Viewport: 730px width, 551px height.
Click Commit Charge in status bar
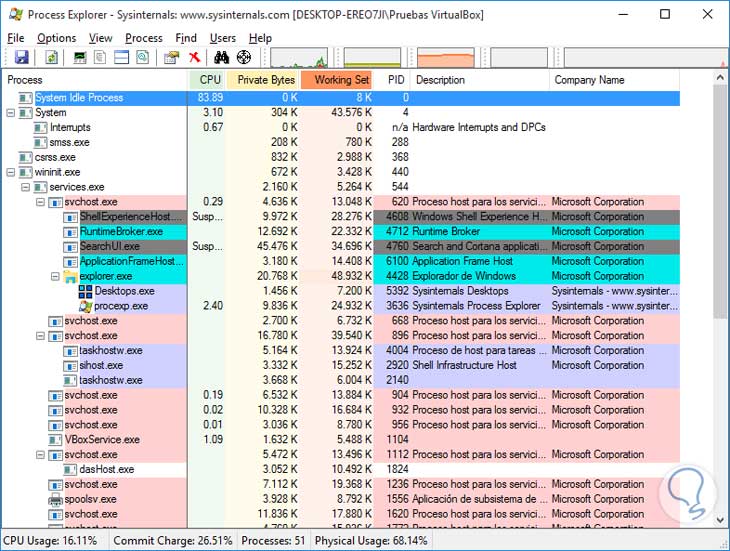point(173,541)
